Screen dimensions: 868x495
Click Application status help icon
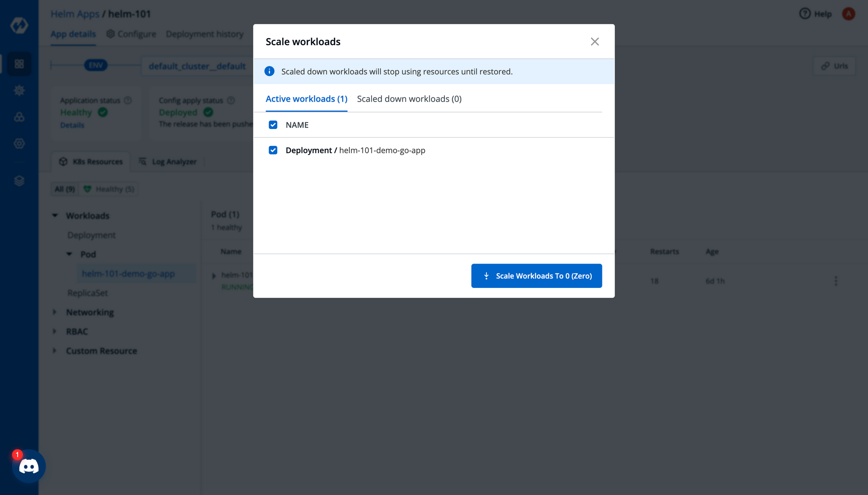click(128, 100)
